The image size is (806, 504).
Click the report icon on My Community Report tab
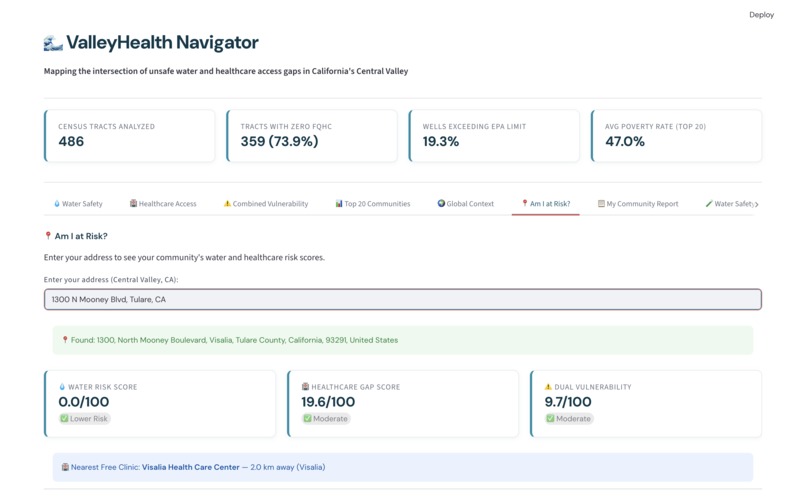coord(601,204)
